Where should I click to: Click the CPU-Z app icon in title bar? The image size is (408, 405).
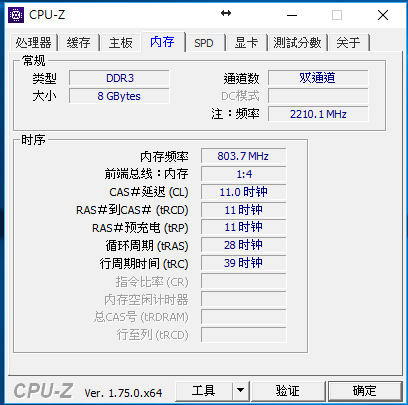coord(16,15)
